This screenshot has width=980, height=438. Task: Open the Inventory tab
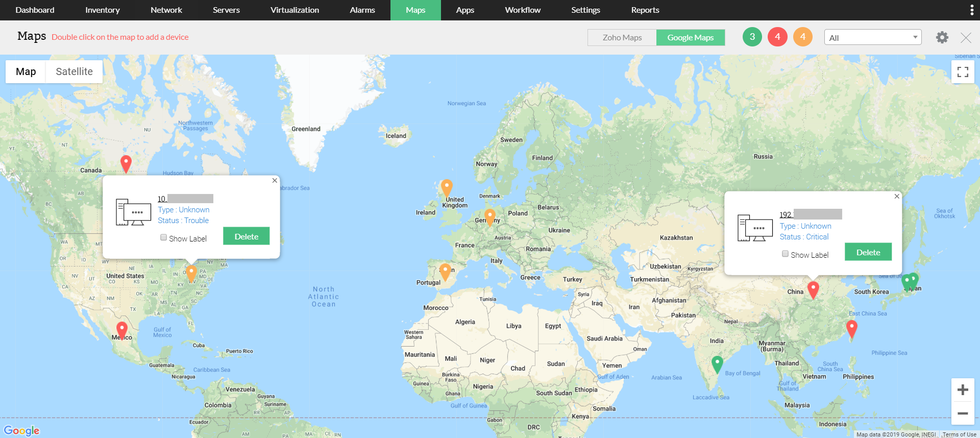pyautogui.click(x=103, y=10)
